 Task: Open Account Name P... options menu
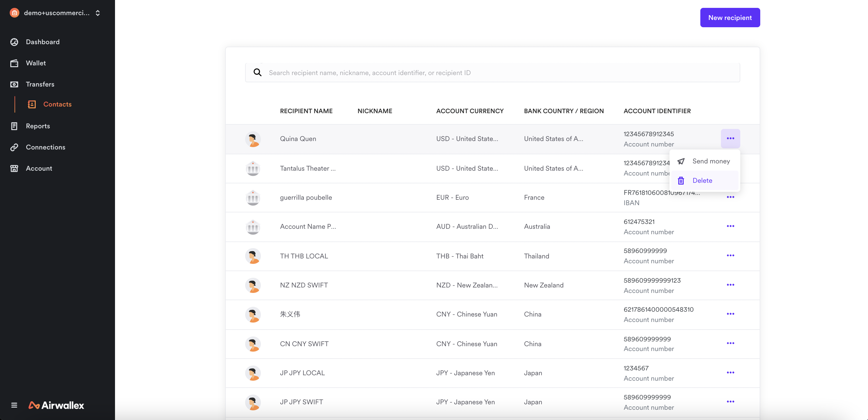pos(730,226)
